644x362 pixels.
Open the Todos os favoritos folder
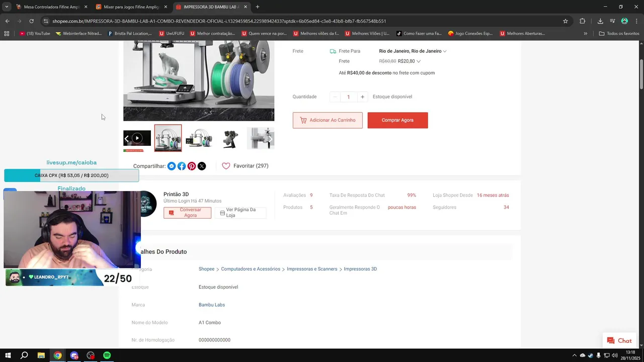[619, 34]
